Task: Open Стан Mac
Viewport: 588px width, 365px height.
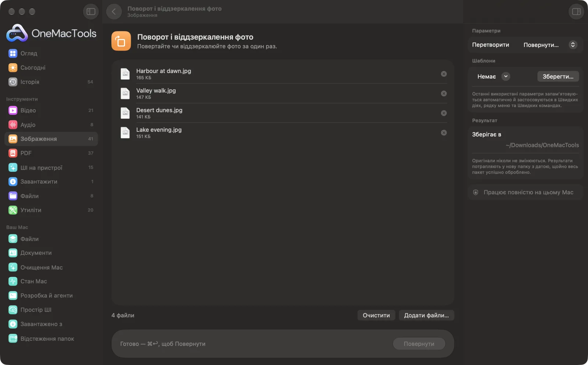Action: pos(51,281)
